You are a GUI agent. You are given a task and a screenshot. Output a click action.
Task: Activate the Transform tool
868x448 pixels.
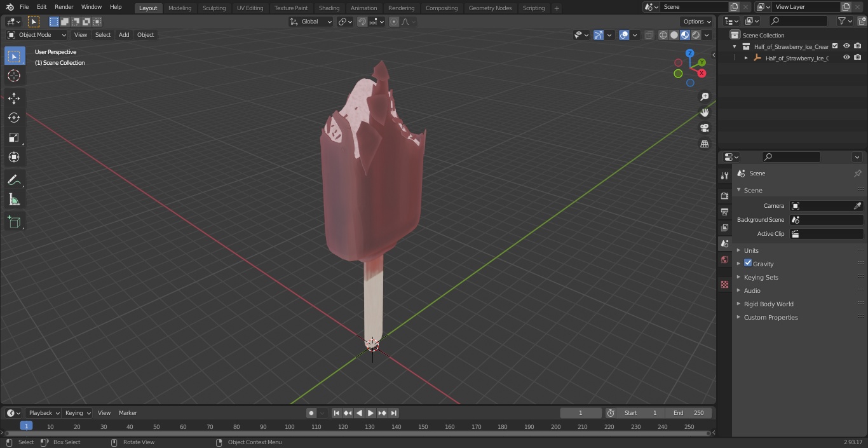click(14, 157)
